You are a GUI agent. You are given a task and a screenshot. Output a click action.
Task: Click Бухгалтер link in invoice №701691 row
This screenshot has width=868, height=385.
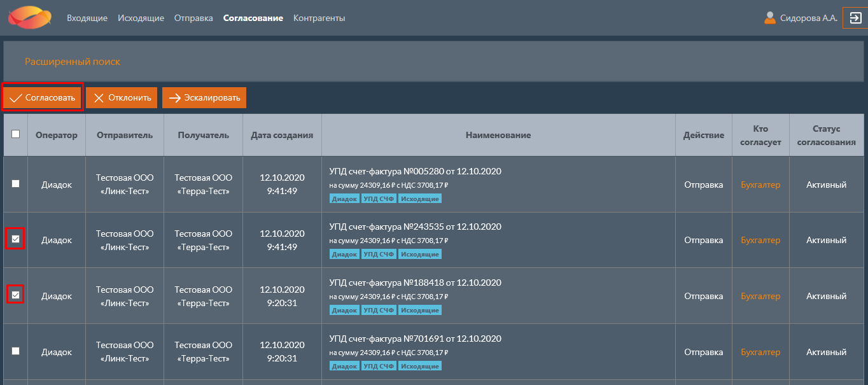pos(760,352)
